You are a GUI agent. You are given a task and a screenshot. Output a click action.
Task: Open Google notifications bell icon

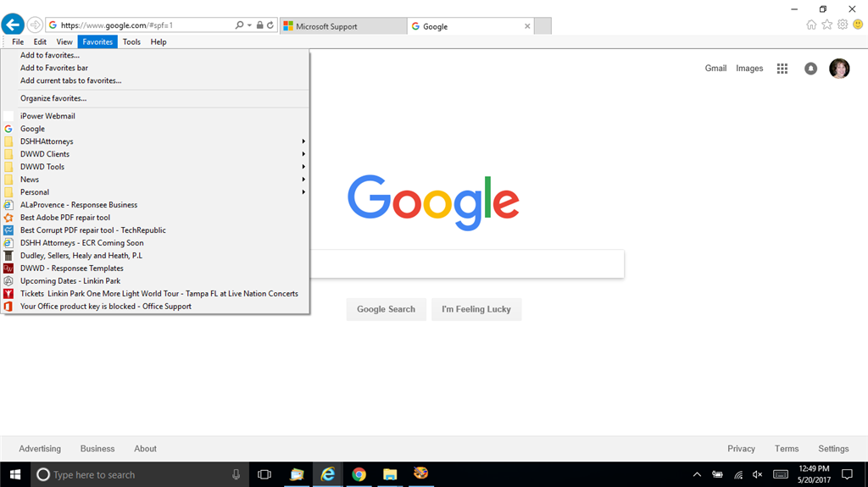tap(810, 69)
